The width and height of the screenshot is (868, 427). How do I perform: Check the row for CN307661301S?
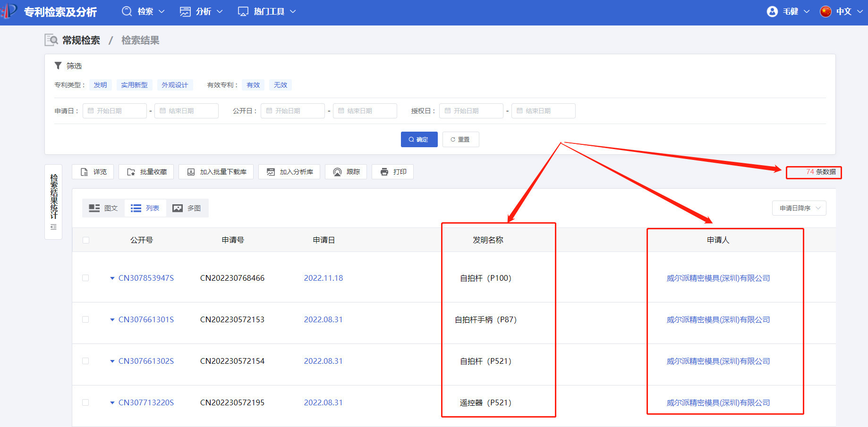click(85, 319)
